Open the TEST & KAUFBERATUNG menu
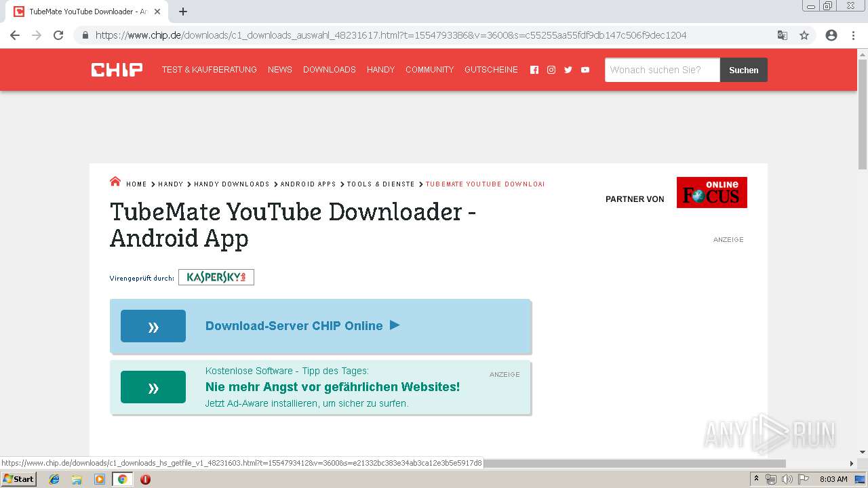The width and height of the screenshot is (868, 488). (x=210, y=70)
